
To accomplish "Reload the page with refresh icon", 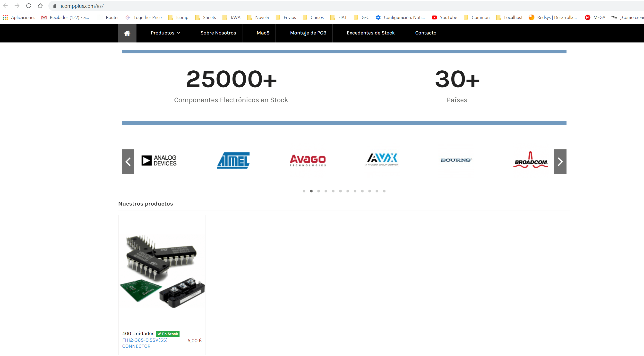I will click(28, 6).
